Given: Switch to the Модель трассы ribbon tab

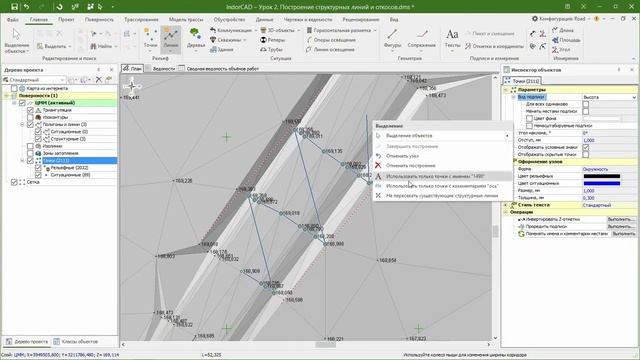Looking at the screenshot, I should click(x=186, y=19).
